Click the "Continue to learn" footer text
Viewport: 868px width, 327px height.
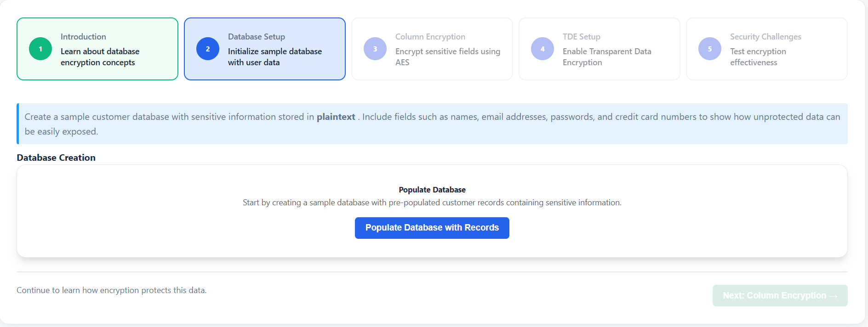pyautogui.click(x=112, y=290)
